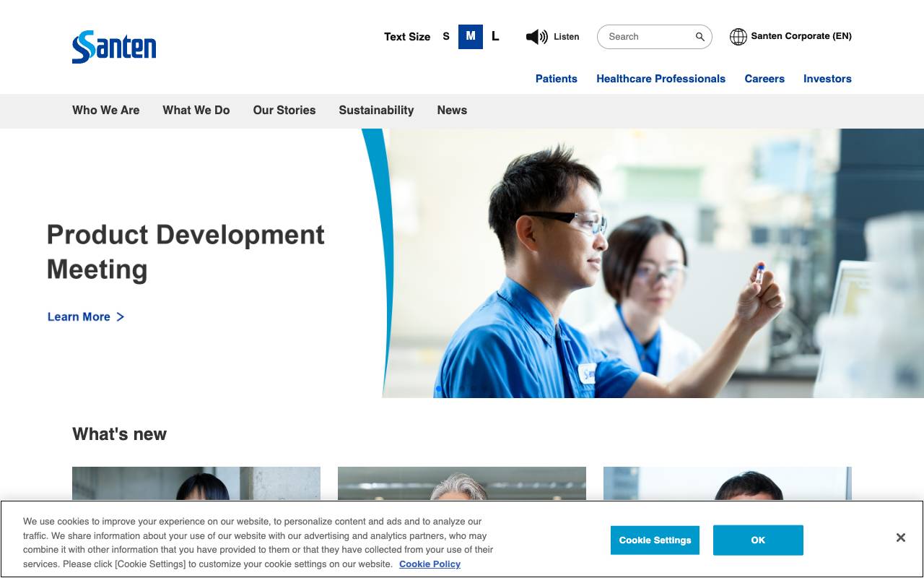Navigate to Healthcare Professionals

click(661, 79)
